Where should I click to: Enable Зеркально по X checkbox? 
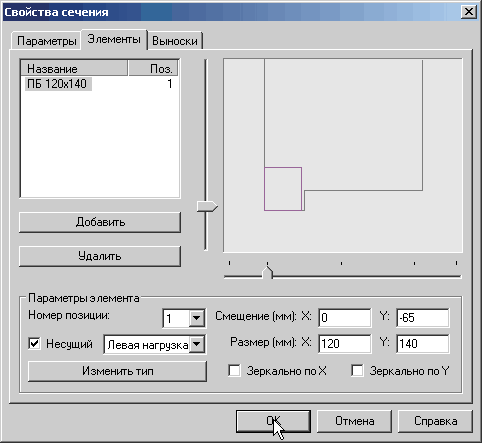click(x=235, y=371)
